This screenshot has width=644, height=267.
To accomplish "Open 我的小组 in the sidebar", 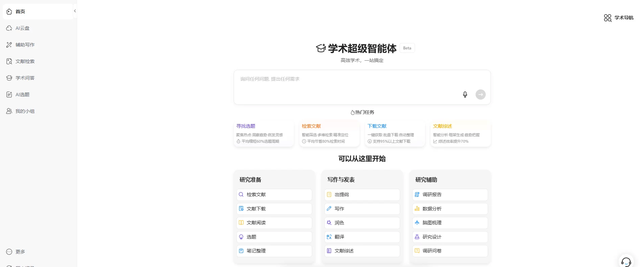I will [x=38, y=111].
